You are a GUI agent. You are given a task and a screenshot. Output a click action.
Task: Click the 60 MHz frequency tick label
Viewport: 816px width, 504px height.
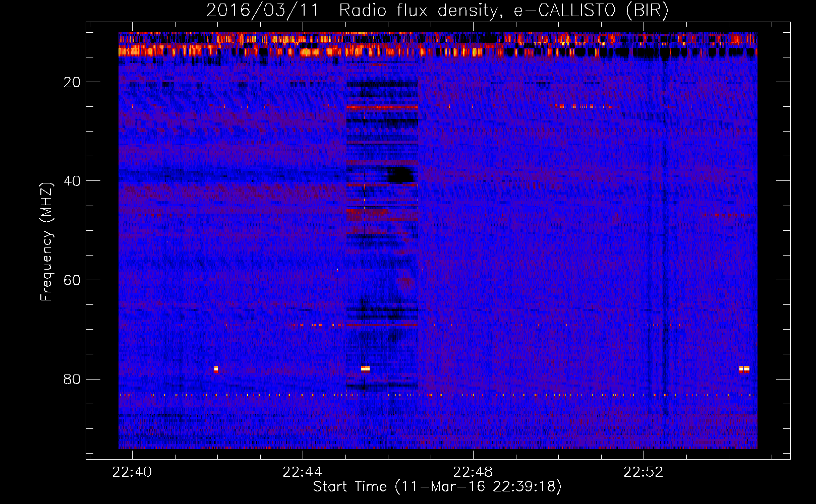point(73,280)
